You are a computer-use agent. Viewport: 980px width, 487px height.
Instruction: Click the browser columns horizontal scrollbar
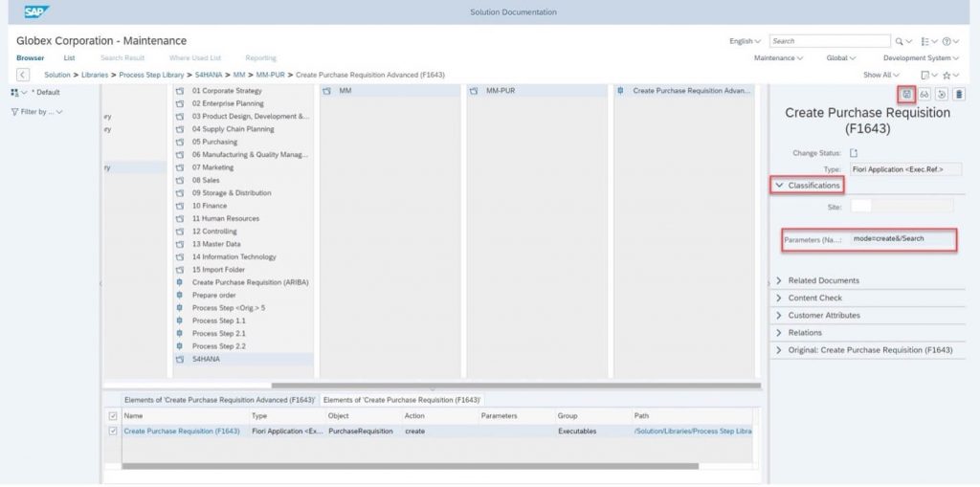pyautogui.click(x=516, y=386)
